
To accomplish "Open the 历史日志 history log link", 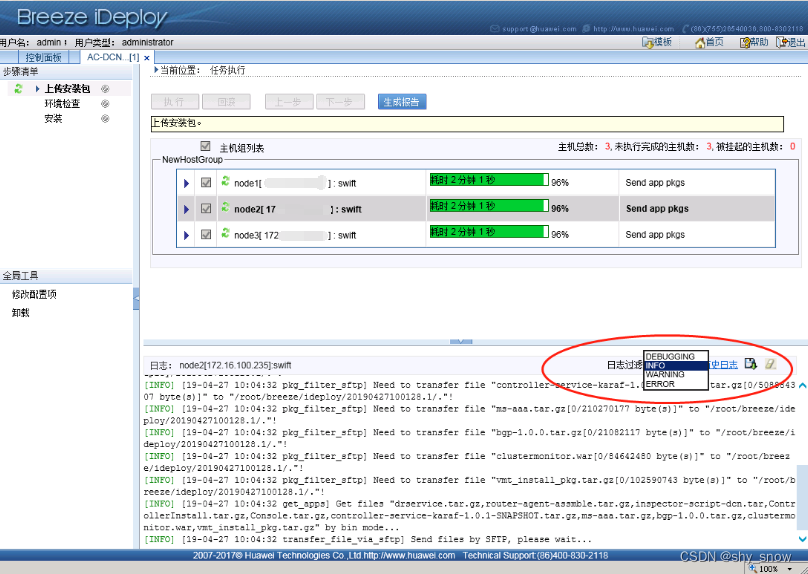I will (723, 365).
